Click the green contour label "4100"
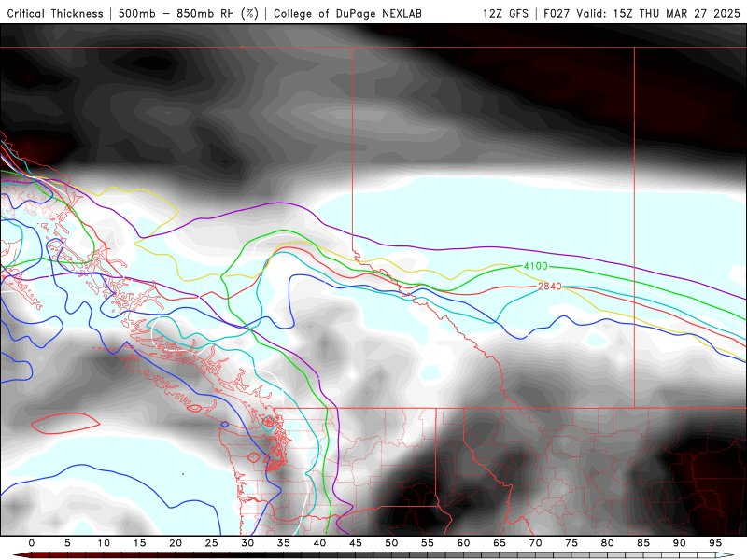 click(536, 266)
